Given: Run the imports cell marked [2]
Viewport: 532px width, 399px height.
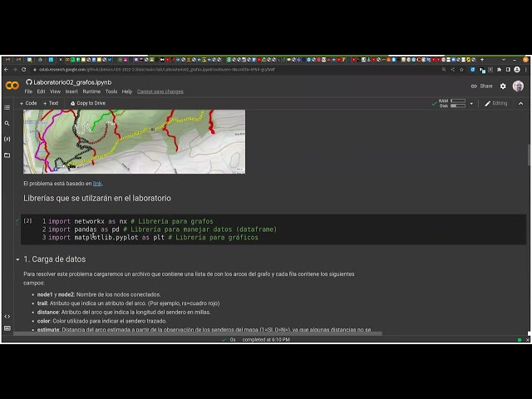Looking at the screenshot, I should [27, 221].
